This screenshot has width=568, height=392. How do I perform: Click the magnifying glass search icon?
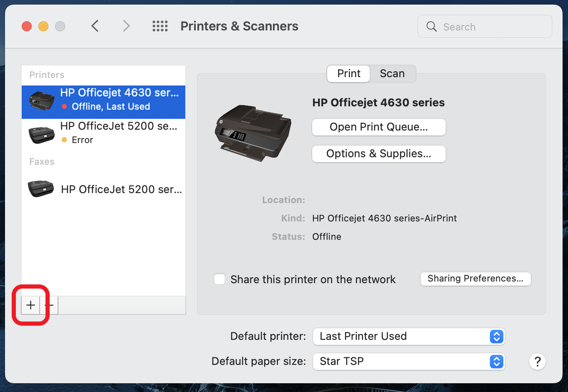point(432,27)
